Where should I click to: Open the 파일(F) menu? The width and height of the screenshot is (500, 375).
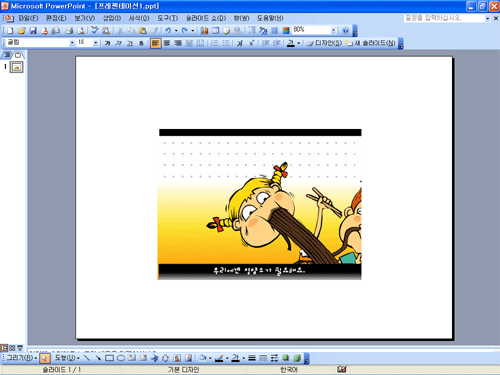click(29, 18)
